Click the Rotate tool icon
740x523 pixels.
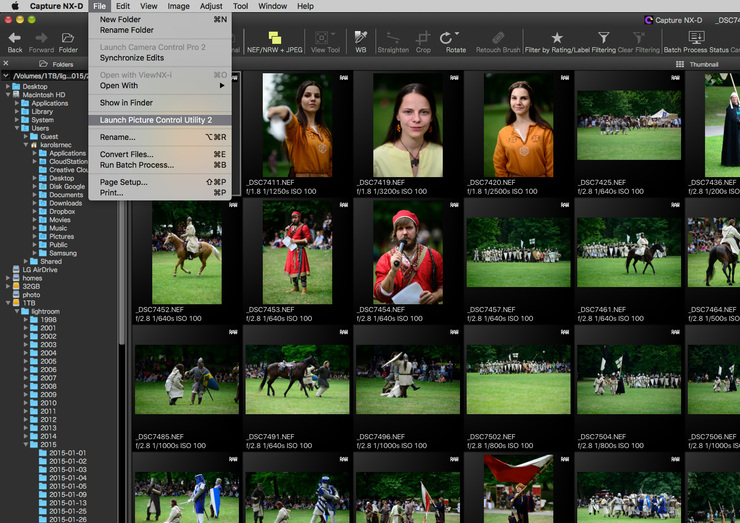pyautogui.click(x=448, y=38)
